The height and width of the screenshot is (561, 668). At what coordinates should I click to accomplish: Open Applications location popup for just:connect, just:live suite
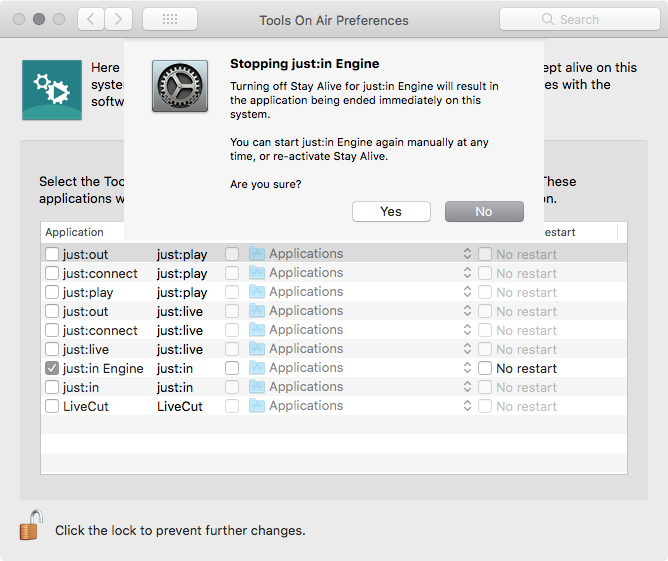[x=360, y=330]
